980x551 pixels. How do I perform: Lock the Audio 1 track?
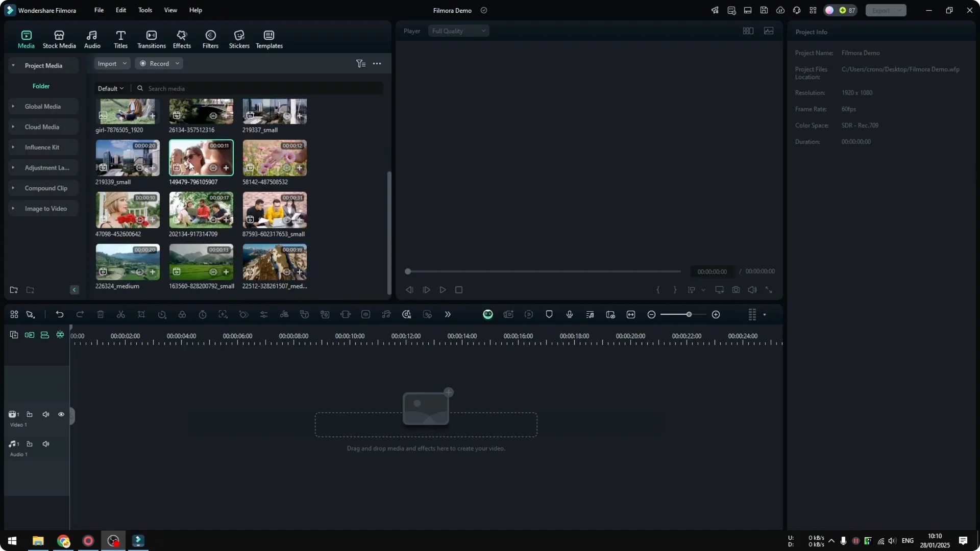[30, 444]
